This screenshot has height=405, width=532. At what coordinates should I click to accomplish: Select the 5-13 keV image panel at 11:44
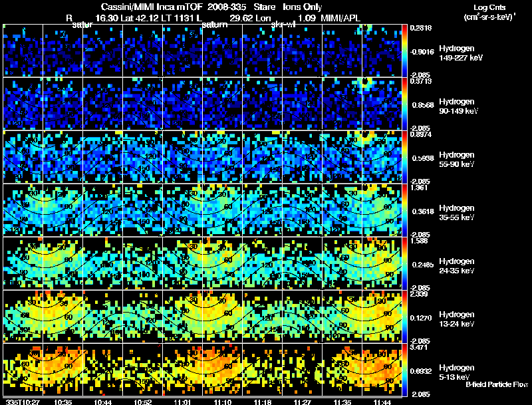point(382,370)
